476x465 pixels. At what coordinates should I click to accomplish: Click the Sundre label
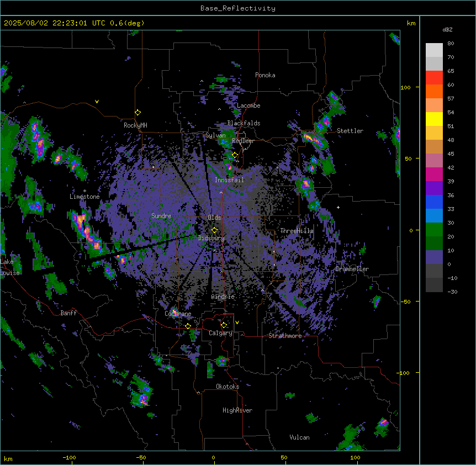tap(161, 216)
